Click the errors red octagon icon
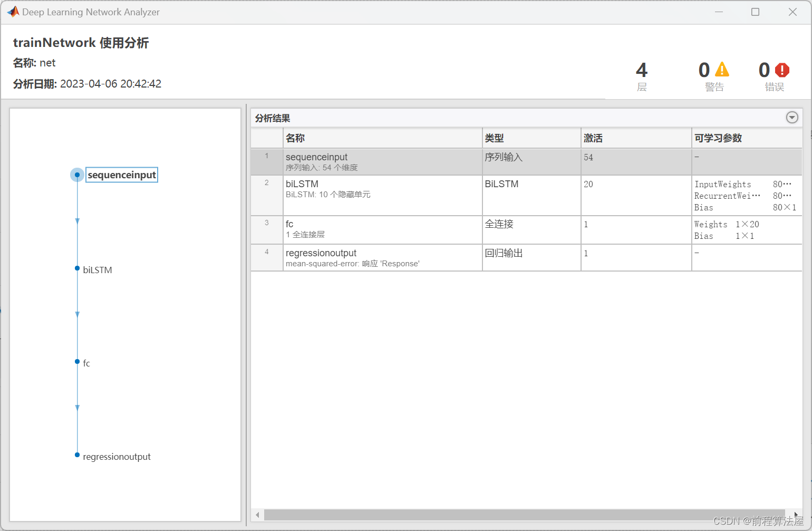The image size is (812, 531). pyautogui.click(x=782, y=70)
